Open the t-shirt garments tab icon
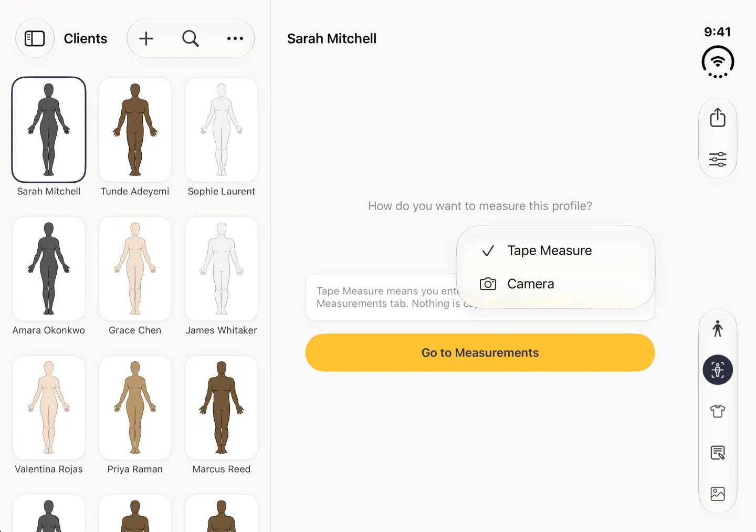The height and width of the screenshot is (532, 756). pyautogui.click(x=718, y=411)
